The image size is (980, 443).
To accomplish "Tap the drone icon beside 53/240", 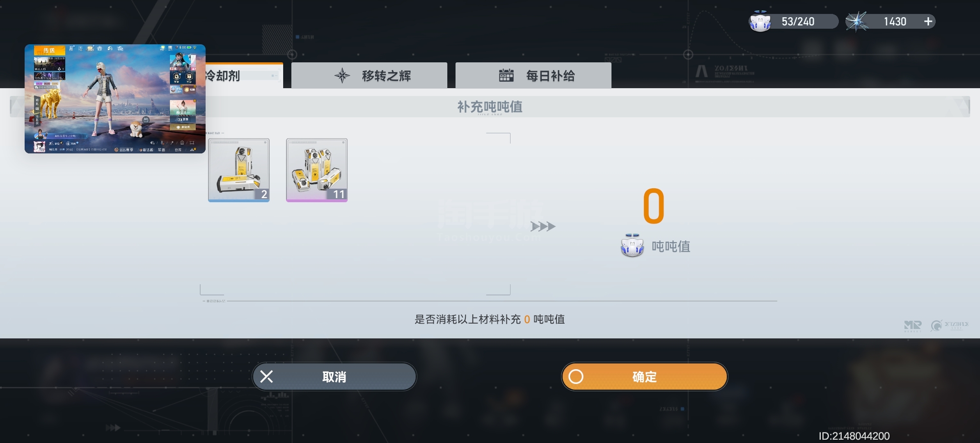I will tap(760, 21).
